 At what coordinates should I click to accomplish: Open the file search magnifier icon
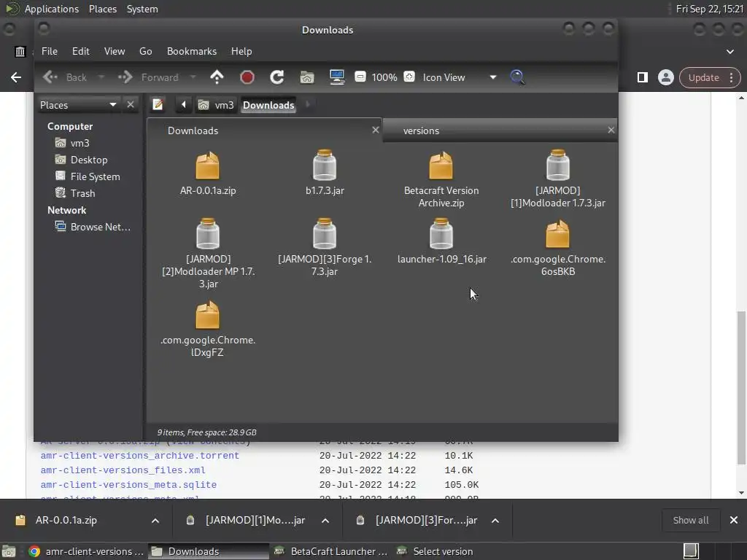[517, 77]
